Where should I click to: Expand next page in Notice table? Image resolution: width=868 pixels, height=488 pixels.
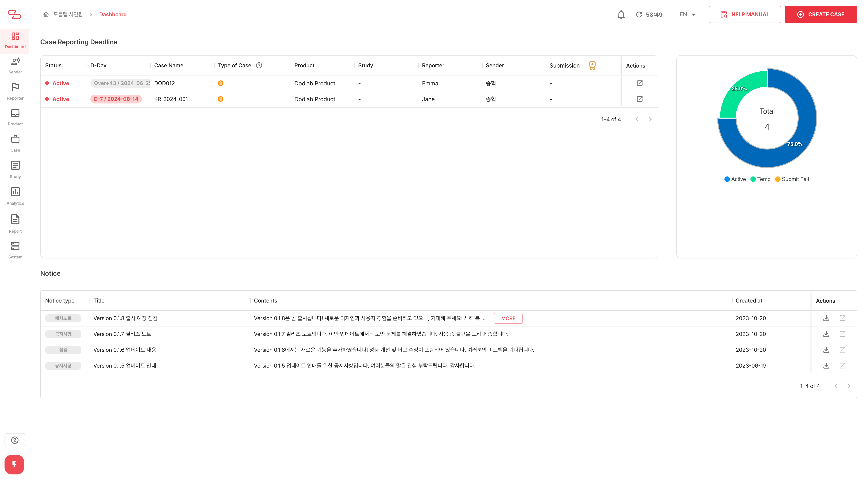849,385
